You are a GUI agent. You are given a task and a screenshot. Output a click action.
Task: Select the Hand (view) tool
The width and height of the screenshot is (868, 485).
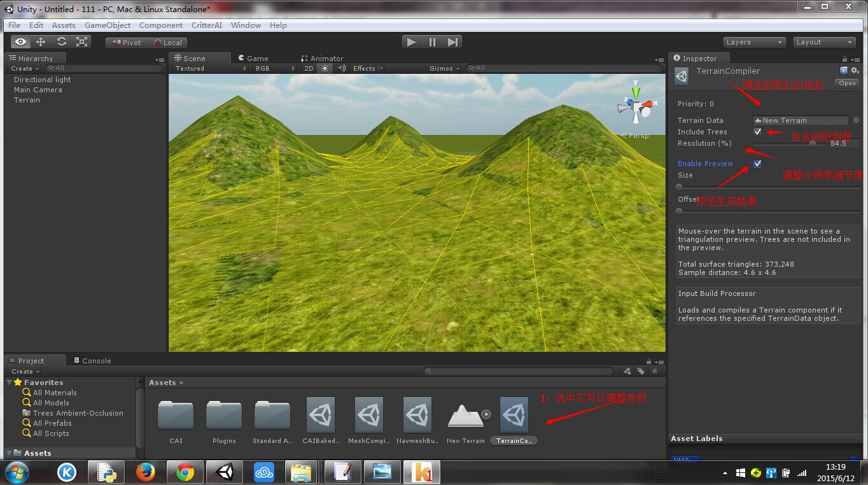[20, 42]
